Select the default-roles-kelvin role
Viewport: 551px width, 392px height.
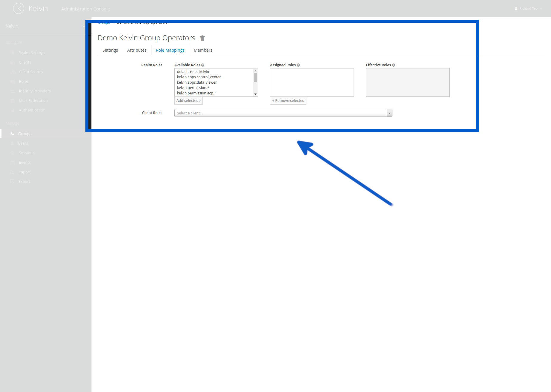click(x=193, y=72)
